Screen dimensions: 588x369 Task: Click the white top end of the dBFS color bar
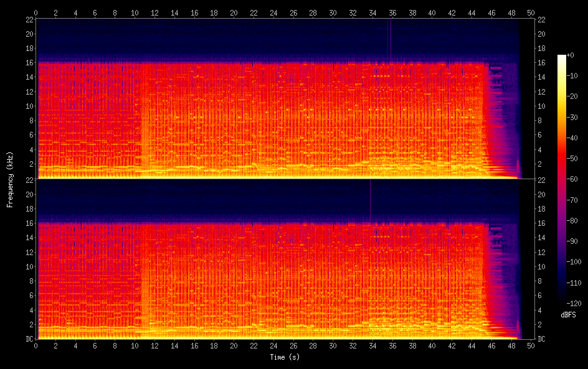coord(562,57)
